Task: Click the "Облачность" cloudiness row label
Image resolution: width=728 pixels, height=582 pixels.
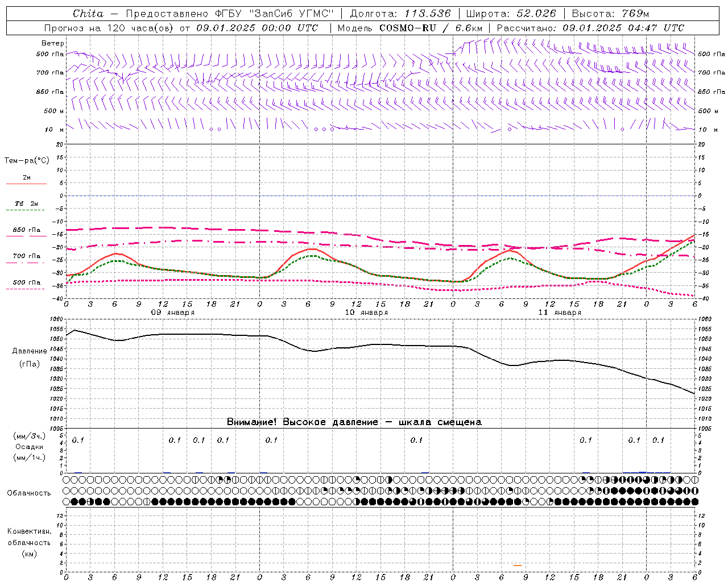Action: [x=29, y=493]
